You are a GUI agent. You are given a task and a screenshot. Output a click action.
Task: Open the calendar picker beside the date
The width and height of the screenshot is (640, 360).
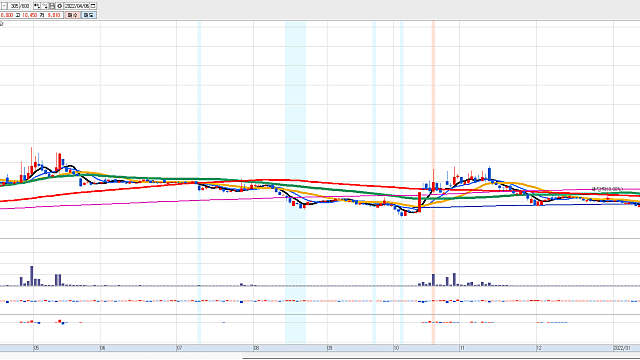[93, 6]
